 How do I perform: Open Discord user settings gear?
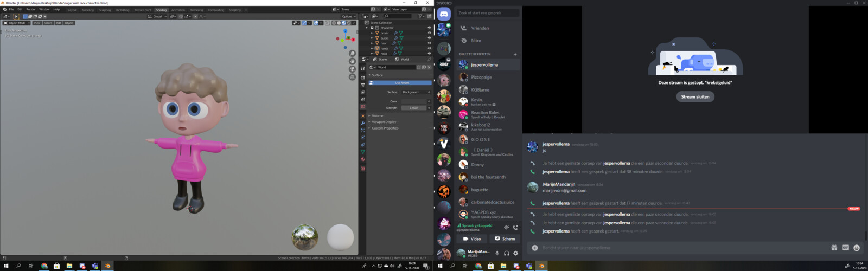tap(515, 253)
